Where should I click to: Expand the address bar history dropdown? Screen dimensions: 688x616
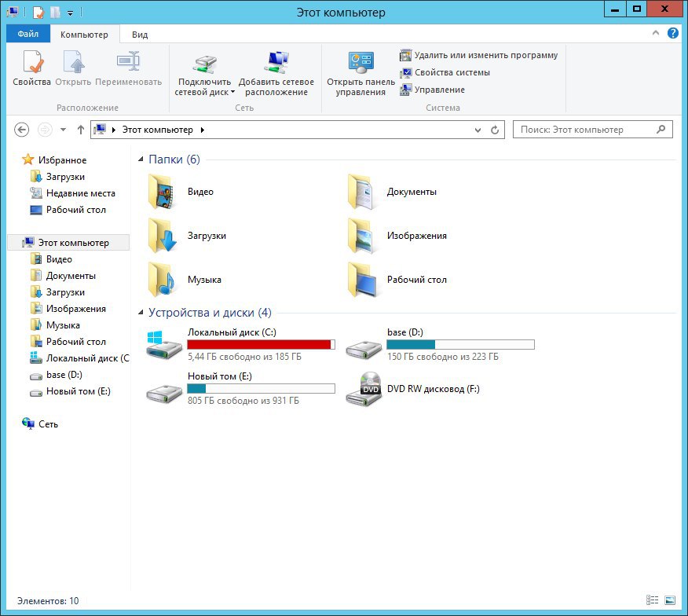pyautogui.click(x=478, y=130)
